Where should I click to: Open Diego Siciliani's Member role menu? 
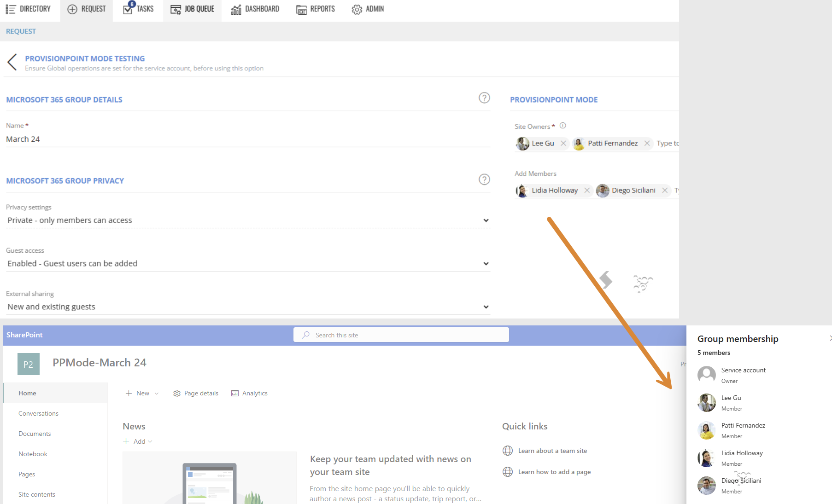[732, 492]
